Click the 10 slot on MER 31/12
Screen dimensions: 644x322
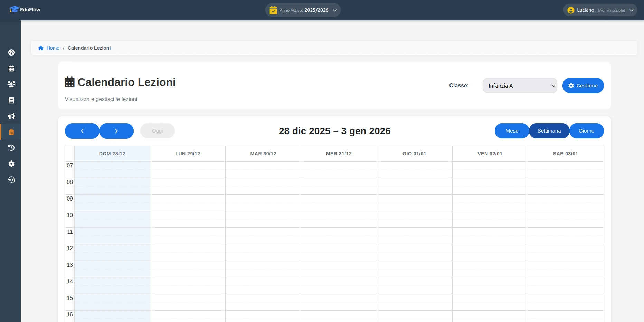(339, 215)
